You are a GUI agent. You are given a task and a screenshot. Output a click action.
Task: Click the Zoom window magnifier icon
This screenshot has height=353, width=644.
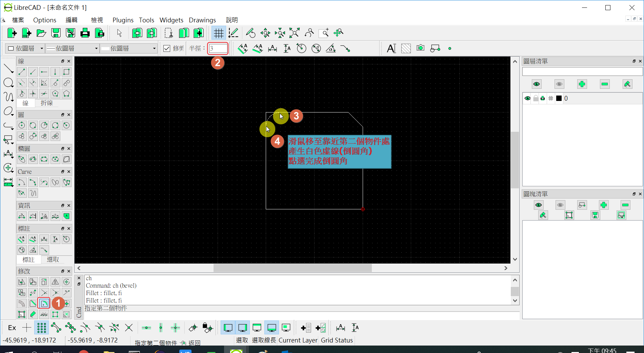click(x=324, y=33)
